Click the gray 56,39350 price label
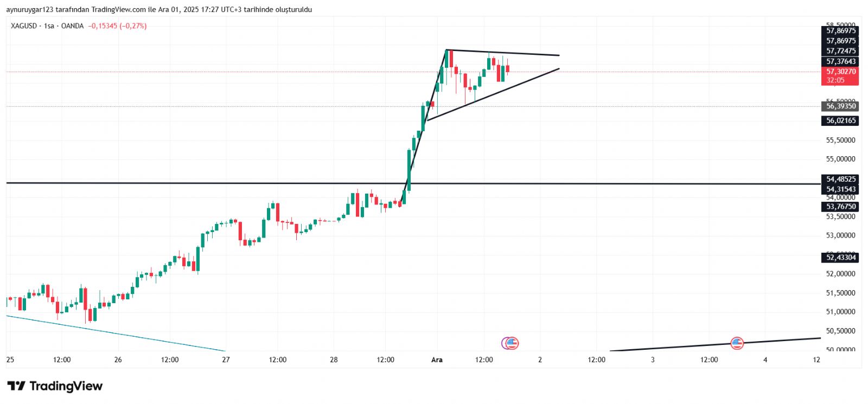 840,106
